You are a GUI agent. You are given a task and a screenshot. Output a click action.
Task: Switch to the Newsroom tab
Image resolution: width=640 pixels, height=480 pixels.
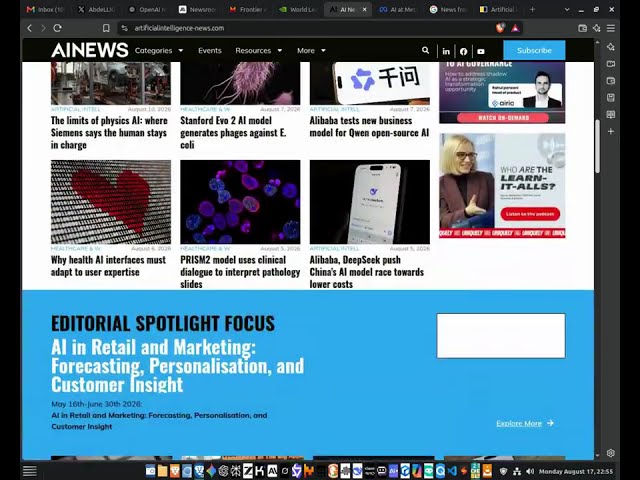198,9
